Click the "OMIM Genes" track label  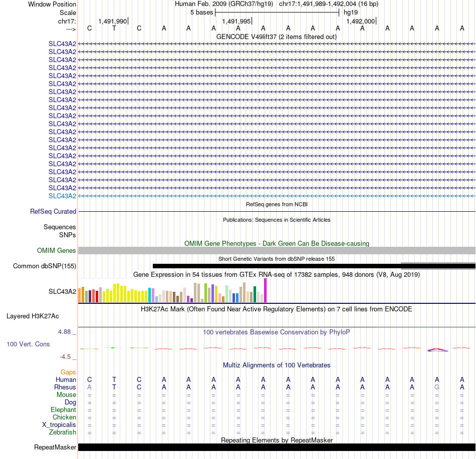point(56,250)
